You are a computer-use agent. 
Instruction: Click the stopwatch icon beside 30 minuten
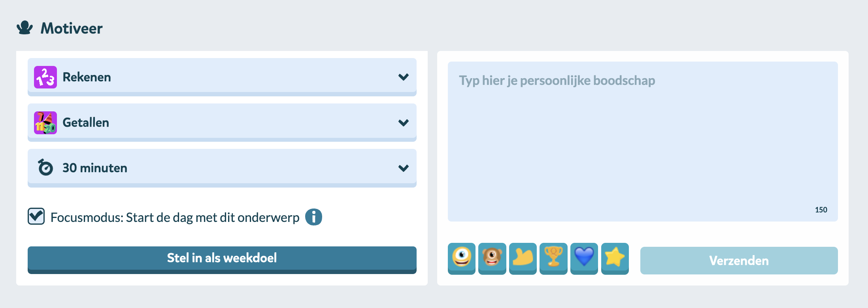tap(45, 168)
